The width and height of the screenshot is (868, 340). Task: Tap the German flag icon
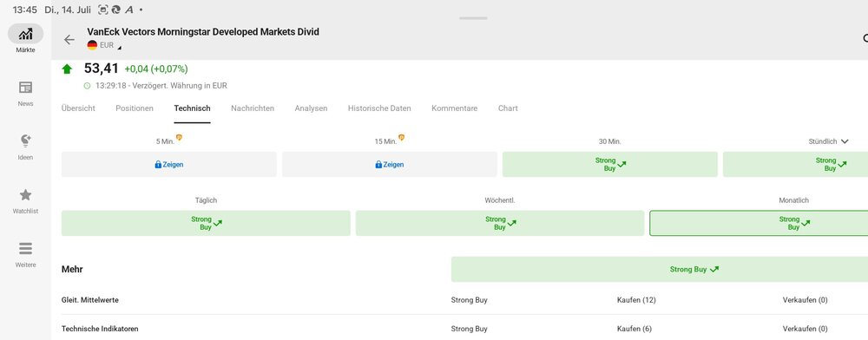click(92, 45)
